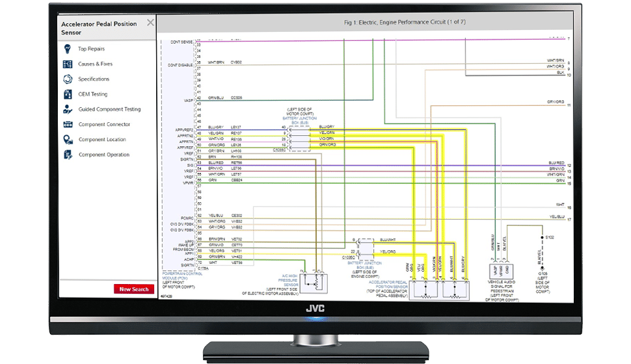Click the Guided Component Testing icon
The height and width of the screenshot is (364, 631).
point(68,109)
